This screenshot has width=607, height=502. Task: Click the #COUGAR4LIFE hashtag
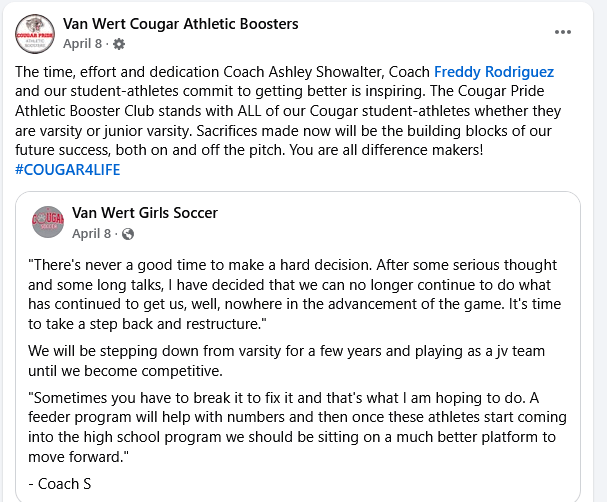(68, 169)
